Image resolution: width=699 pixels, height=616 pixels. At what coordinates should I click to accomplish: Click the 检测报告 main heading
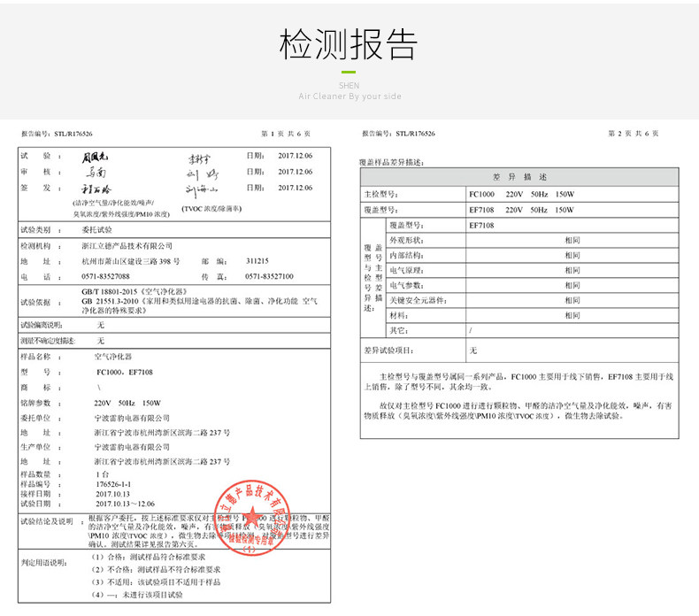tap(349, 43)
